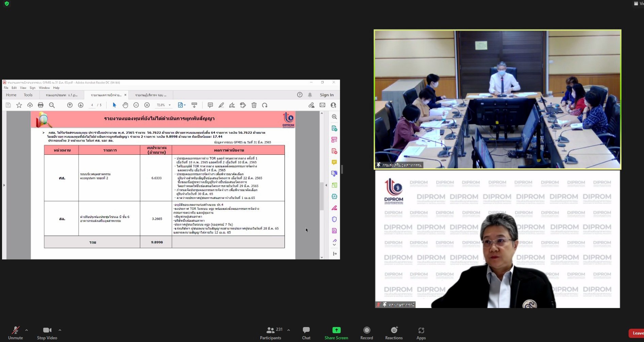This screenshot has width=644, height=342.
Task: Close the active document tab
Action: 125,95
